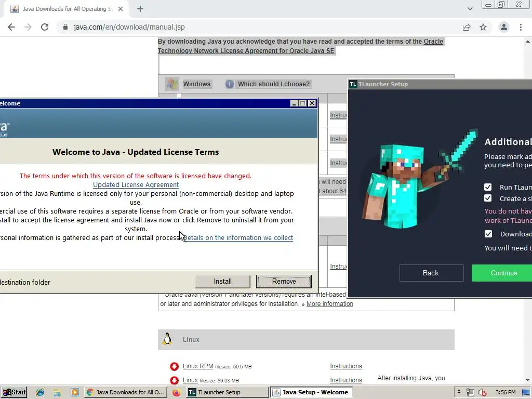The width and height of the screenshot is (532, 399).
Task: Open the More information link
Action: (x=330, y=303)
